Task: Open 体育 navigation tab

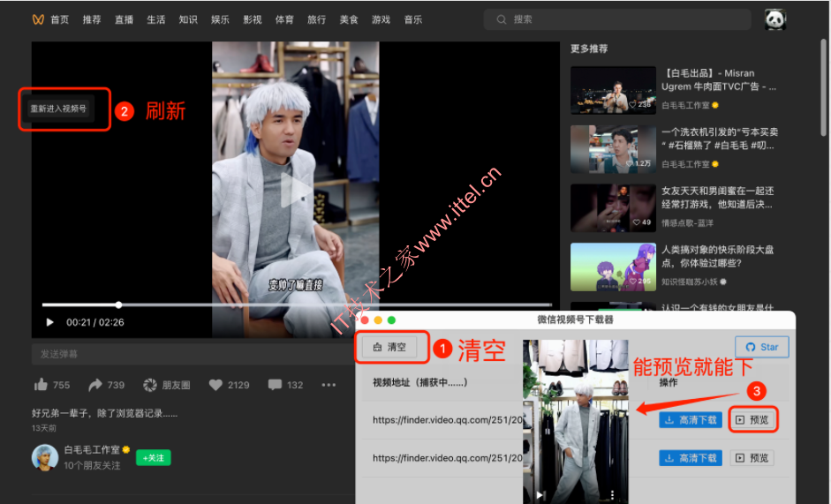Action: [x=284, y=19]
